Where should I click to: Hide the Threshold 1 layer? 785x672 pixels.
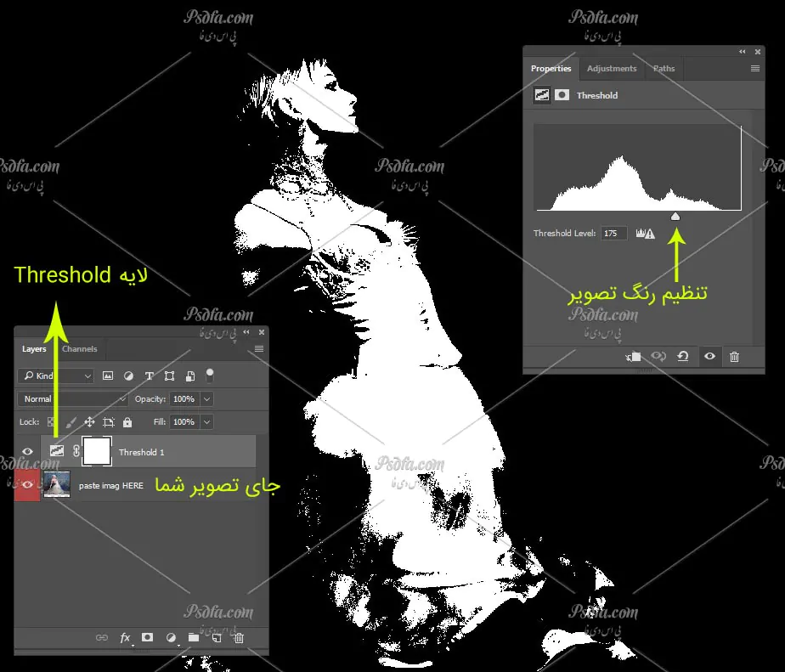point(27,451)
